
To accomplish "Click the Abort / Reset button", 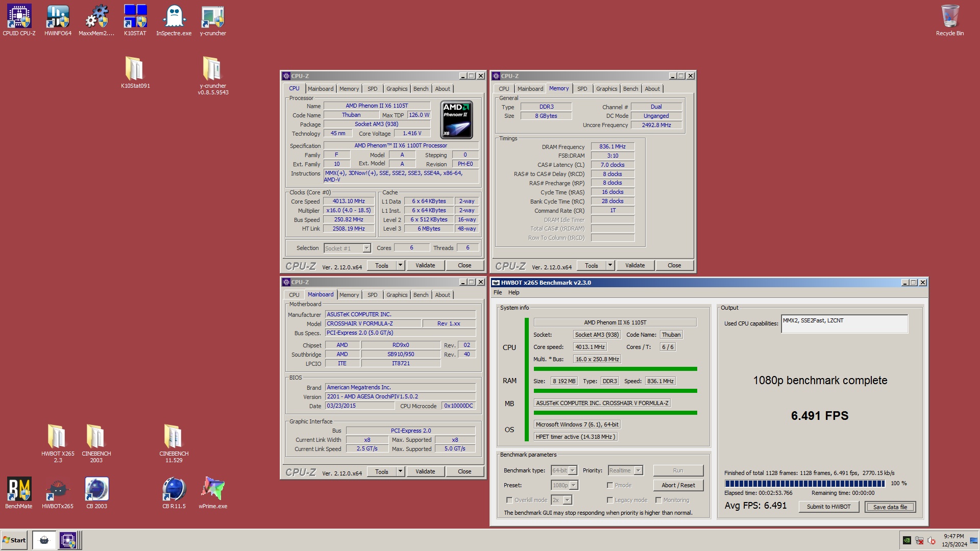I will (x=678, y=485).
